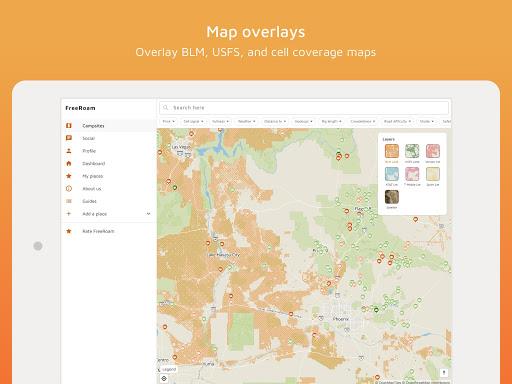Image resolution: width=512 pixels, height=384 pixels.
Task: Open the Fullness filter dropdown
Action: (x=220, y=121)
